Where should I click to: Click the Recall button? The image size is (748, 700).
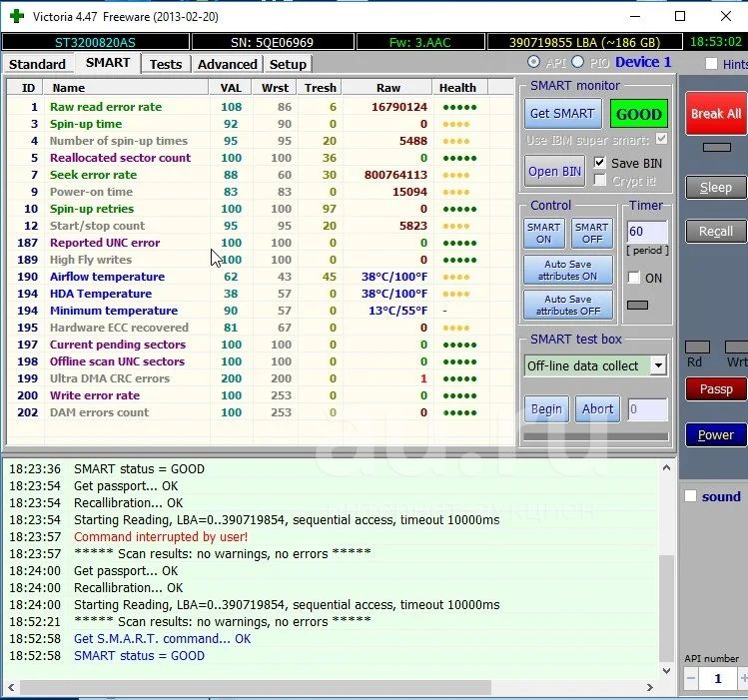(716, 232)
